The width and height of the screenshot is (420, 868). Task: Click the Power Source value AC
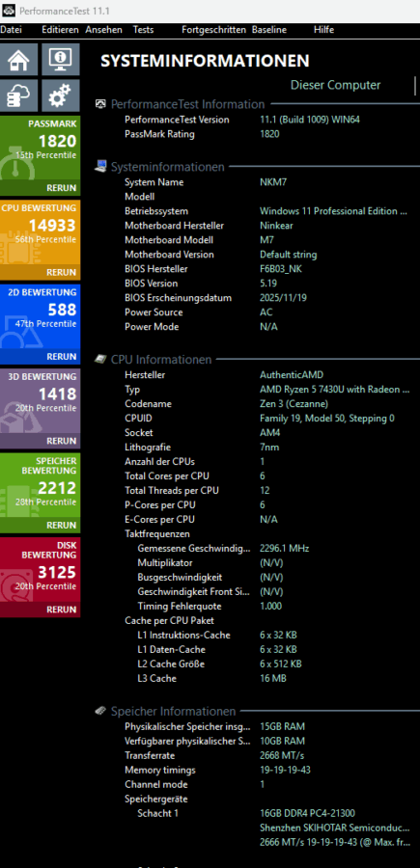pos(266,312)
